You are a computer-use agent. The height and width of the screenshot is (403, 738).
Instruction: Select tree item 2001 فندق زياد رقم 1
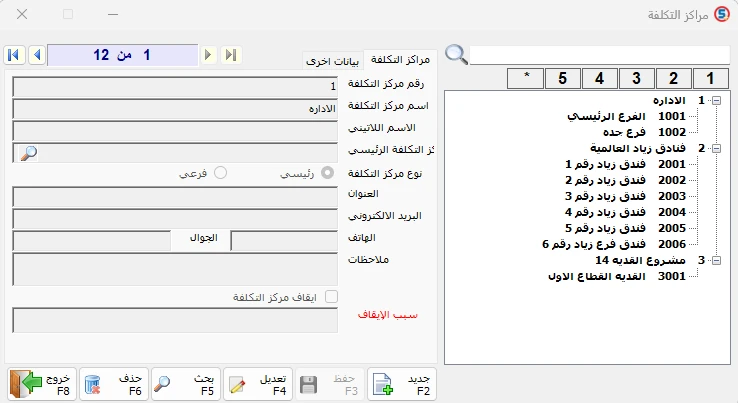(625, 164)
